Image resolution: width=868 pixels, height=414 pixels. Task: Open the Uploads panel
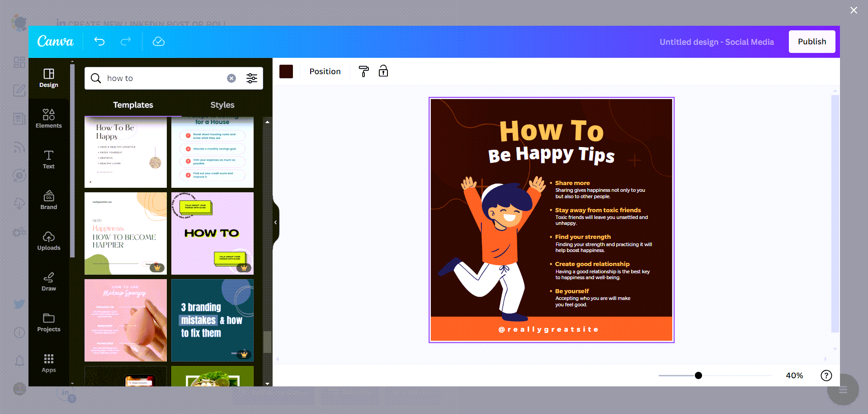48,241
